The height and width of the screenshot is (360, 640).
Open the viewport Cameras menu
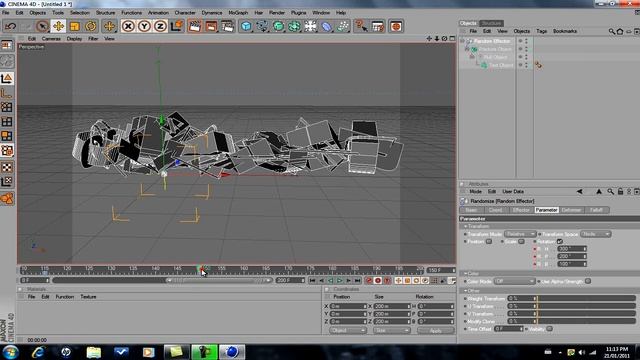tap(51, 39)
